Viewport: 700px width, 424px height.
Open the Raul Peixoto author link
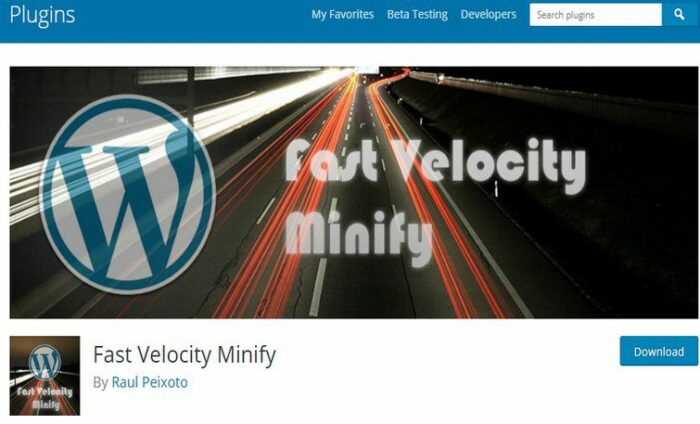point(150,382)
